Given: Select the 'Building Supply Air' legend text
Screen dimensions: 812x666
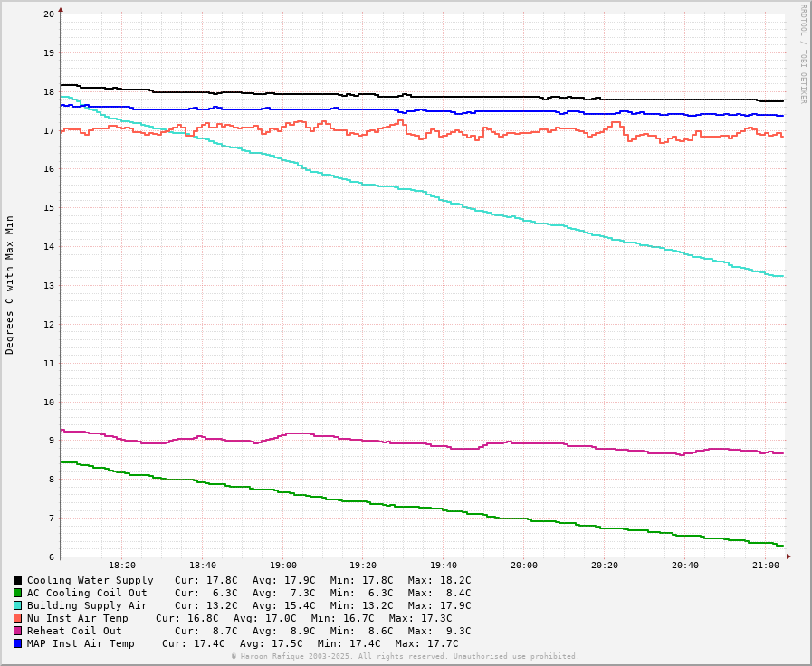Looking at the screenshot, I should pyautogui.click(x=87, y=605).
